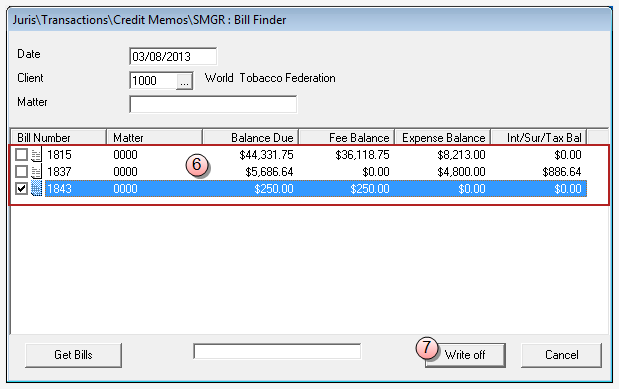Viewport: 619px width, 389px height.
Task: Click the document icon beside bill 1837
Action: click(x=36, y=172)
